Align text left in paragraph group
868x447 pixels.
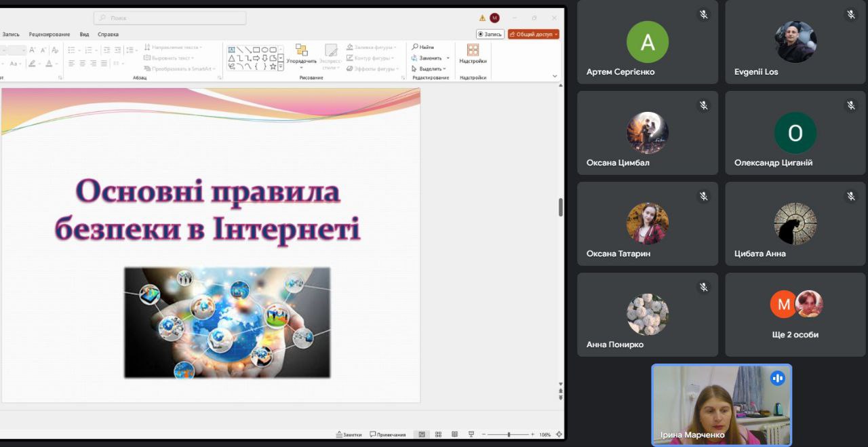[x=71, y=63]
